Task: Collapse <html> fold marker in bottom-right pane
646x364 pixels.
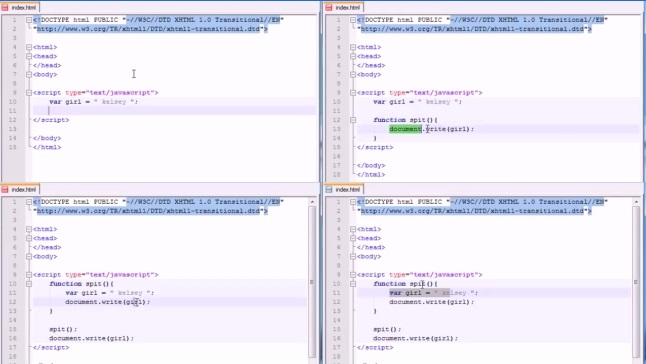Action: click(x=353, y=229)
